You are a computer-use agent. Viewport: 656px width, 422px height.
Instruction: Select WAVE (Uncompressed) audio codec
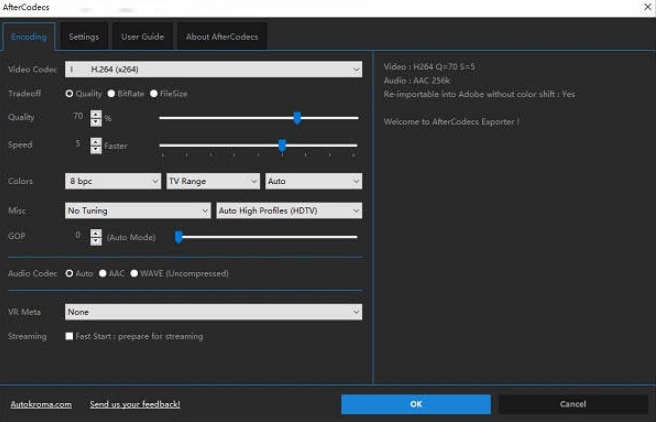pos(134,273)
